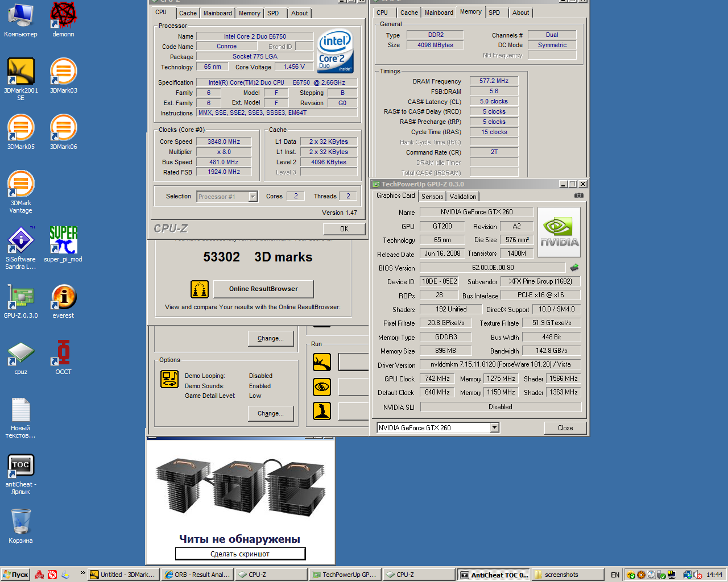The width and height of the screenshot is (728, 582).
Task: Switch to SPD tab in left CPU-Z
Action: point(273,13)
